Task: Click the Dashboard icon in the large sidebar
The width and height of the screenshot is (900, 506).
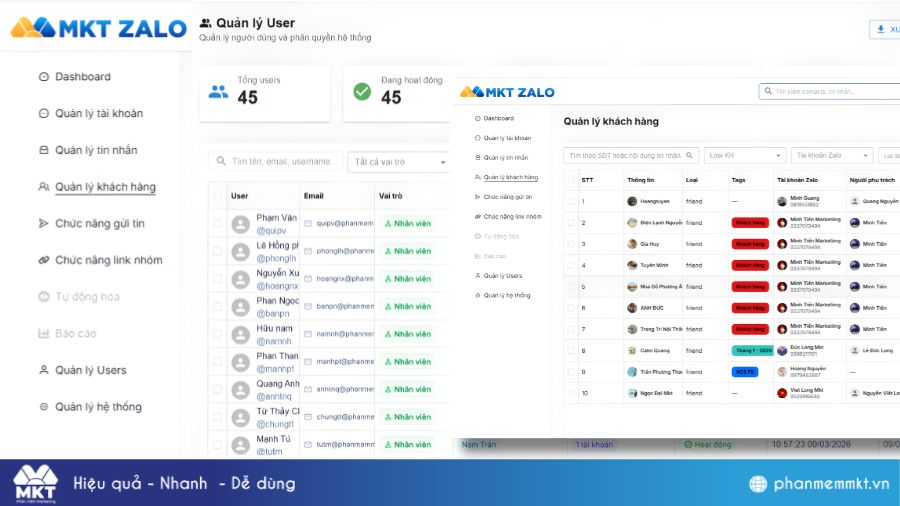Action: (x=43, y=77)
